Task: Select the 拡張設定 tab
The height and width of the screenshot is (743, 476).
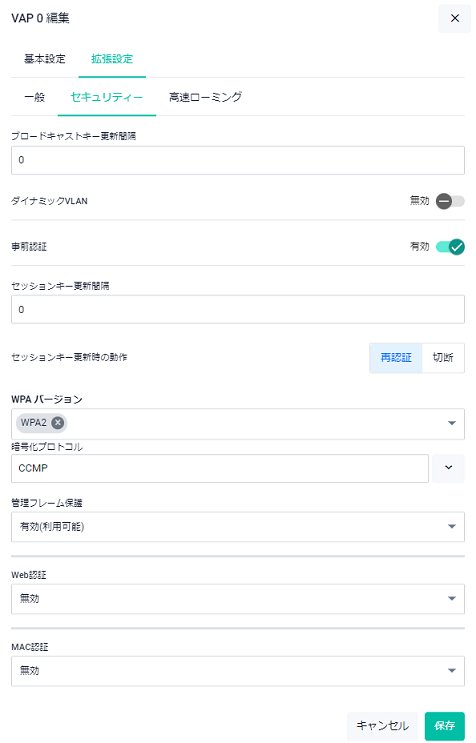Action: [112, 59]
